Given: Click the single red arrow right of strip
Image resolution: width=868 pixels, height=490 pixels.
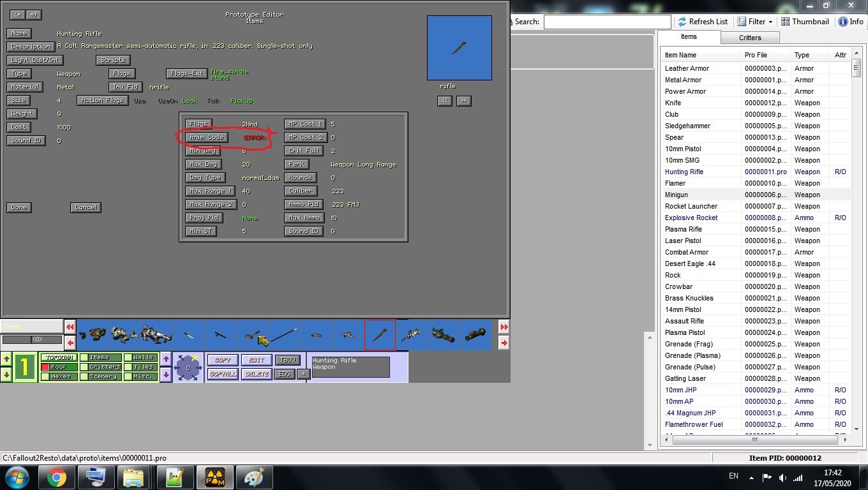Looking at the screenshot, I should [504, 343].
